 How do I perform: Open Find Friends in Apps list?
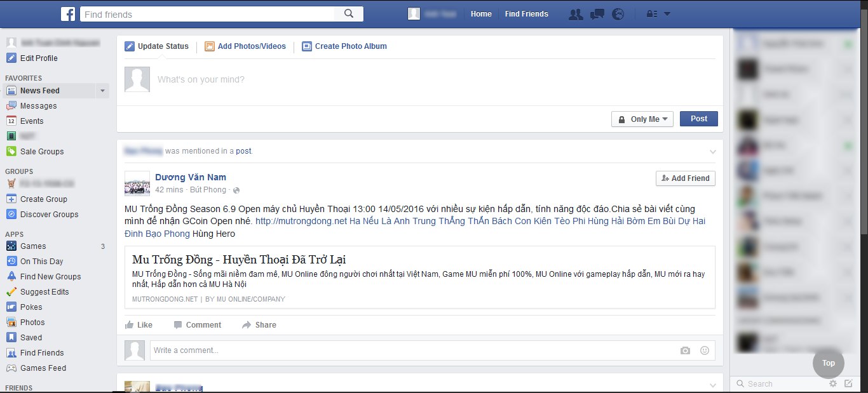42,353
